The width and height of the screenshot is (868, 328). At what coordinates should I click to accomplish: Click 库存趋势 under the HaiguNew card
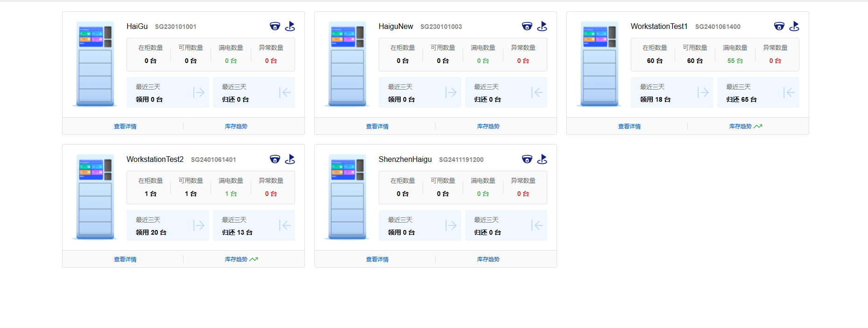(x=488, y=126)
